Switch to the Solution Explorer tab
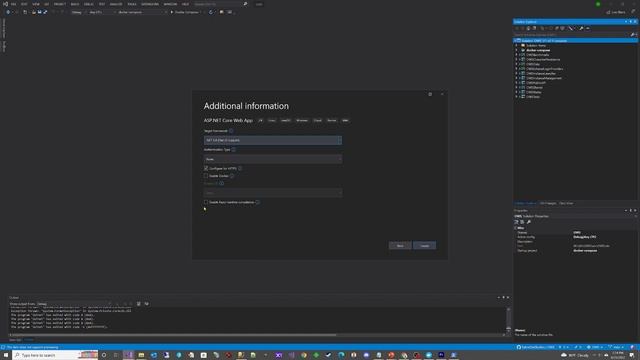This screenshot has width=640, height=360. coord(525,203)
